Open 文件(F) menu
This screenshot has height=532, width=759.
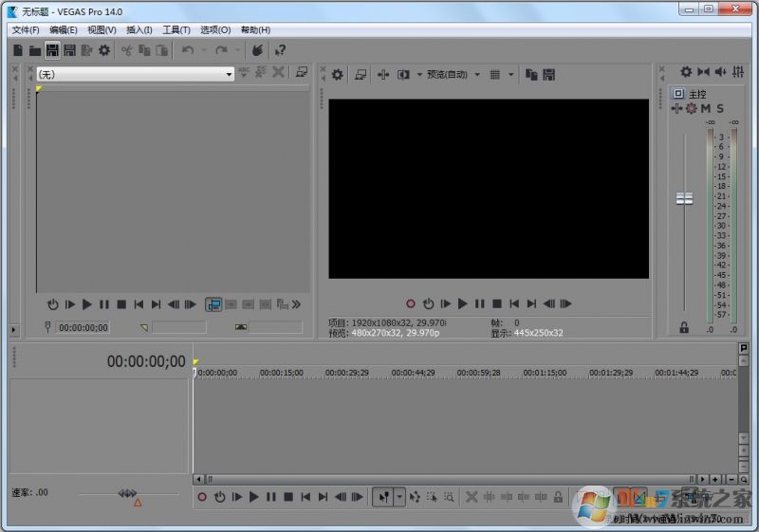pyautogui.click(x=26, y=30)
